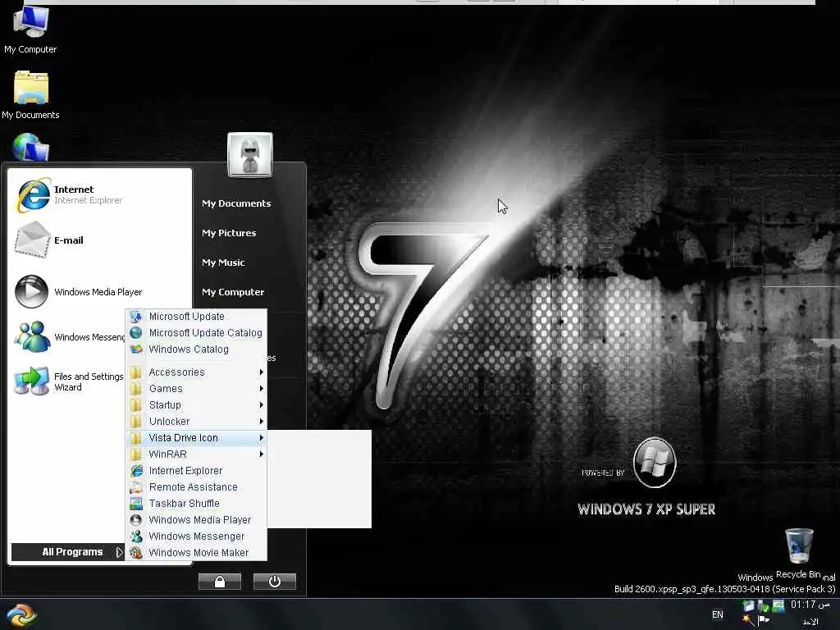Open My Music in Start menu right pane
The width and height of the screenshot is (840, 630).
223,262
